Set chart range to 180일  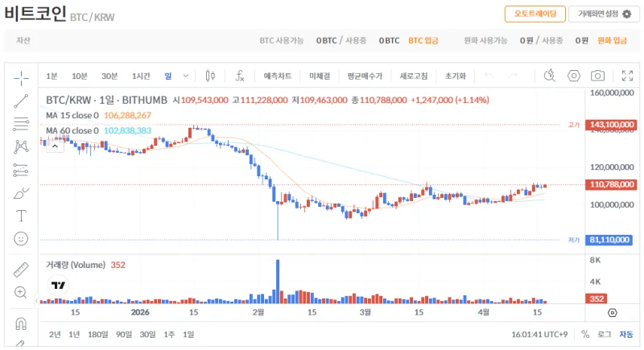tap(97, 335)
